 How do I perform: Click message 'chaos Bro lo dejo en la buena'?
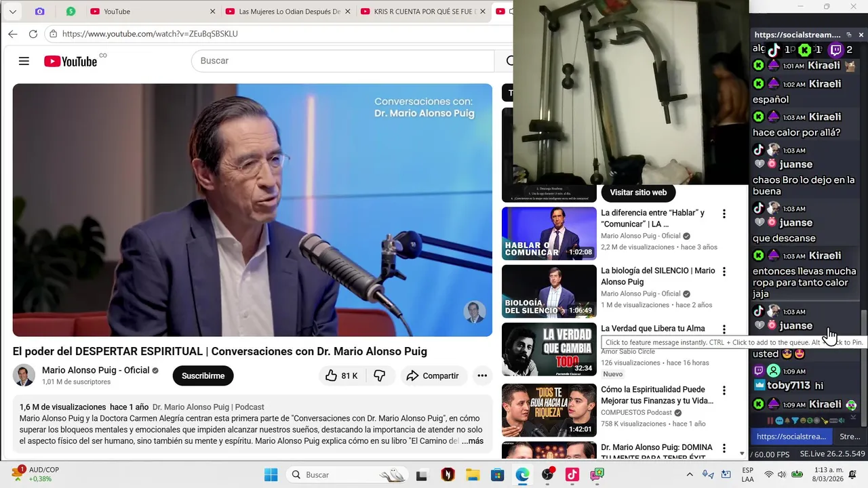[x=804, y=186]
